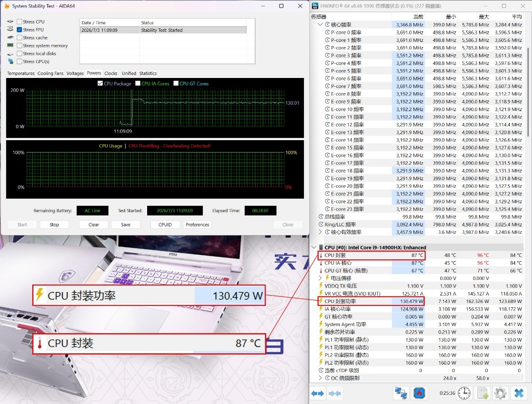Viewport: 532px width, 404px height.
Task: Click the HWiNFO clock reset timer icon
Action: pyautogui.click(x=464, y=393)
